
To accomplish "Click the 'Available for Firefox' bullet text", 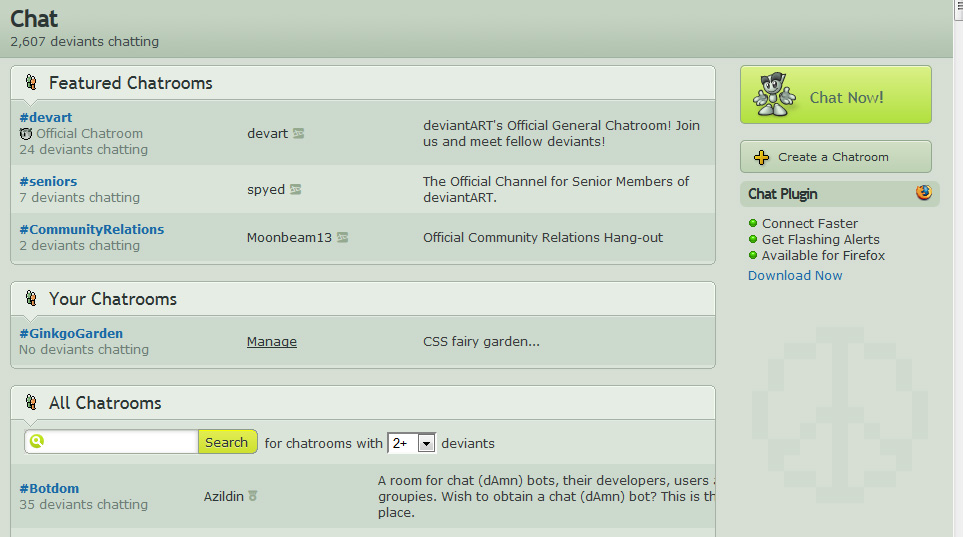I will (823, 255).
